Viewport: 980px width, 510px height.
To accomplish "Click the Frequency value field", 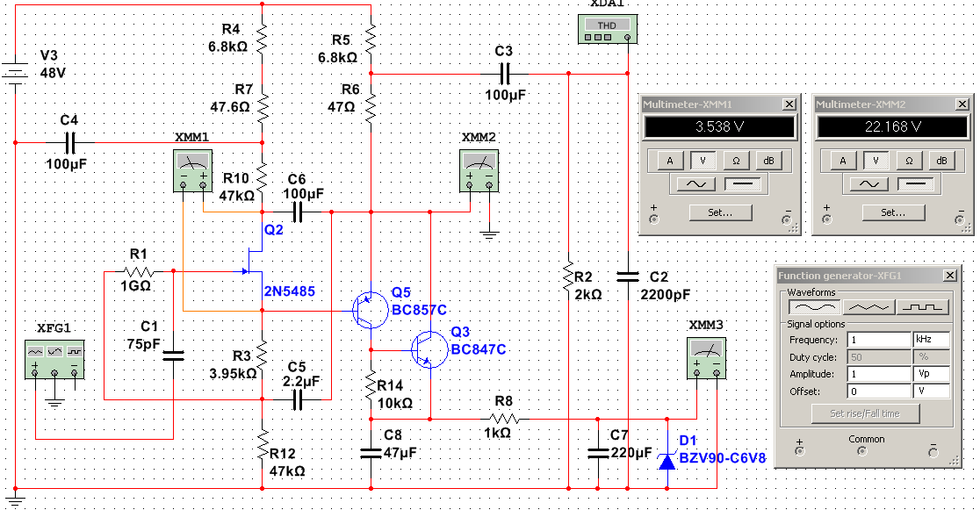I will pyautogui.click(x=879, y=340).
